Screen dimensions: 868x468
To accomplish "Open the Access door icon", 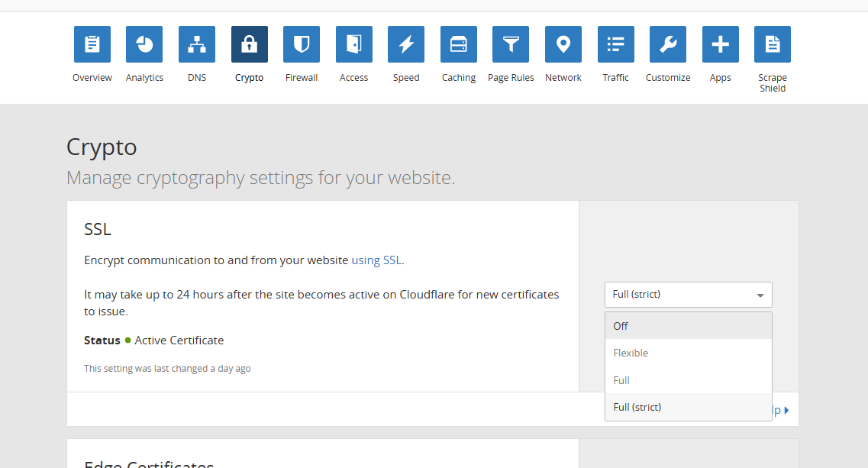I will [354, 44].
